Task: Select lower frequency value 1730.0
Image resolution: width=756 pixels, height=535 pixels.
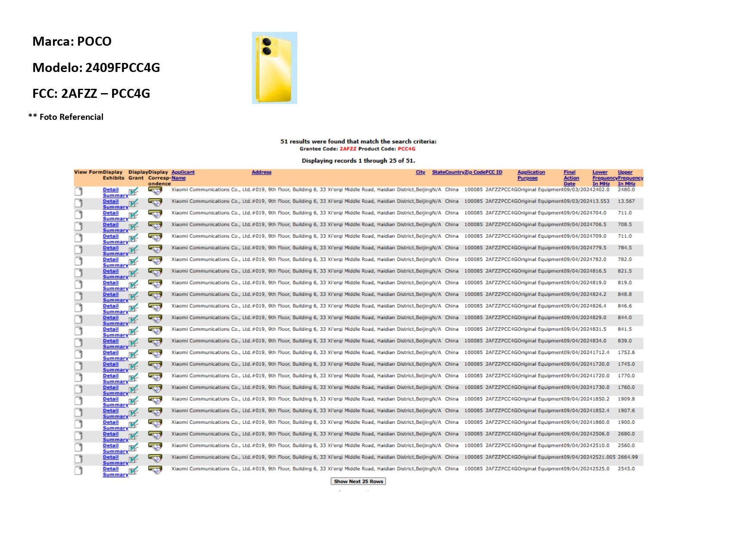Action: tap(600, 388)
